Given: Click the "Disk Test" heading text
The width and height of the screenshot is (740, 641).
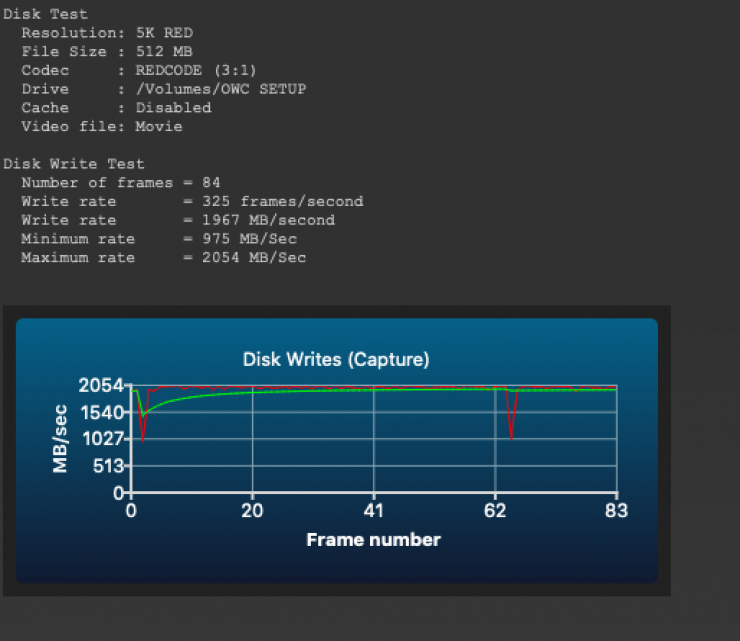Looking at the screenshot, I should coord(45,14).
